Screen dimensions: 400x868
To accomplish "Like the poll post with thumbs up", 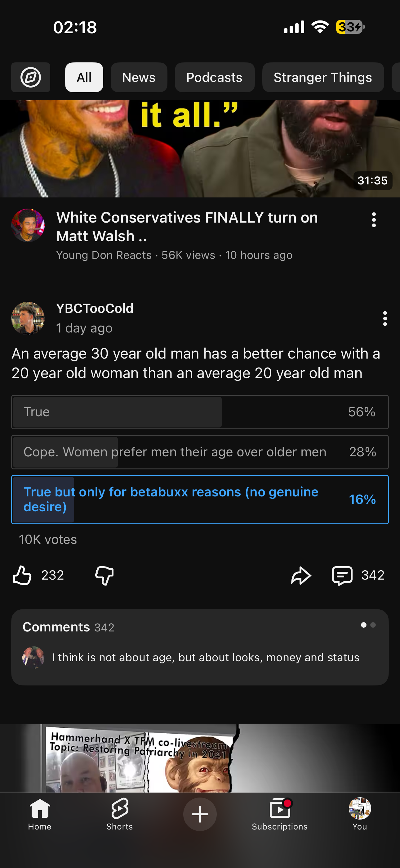I will [x=22, y=575].
